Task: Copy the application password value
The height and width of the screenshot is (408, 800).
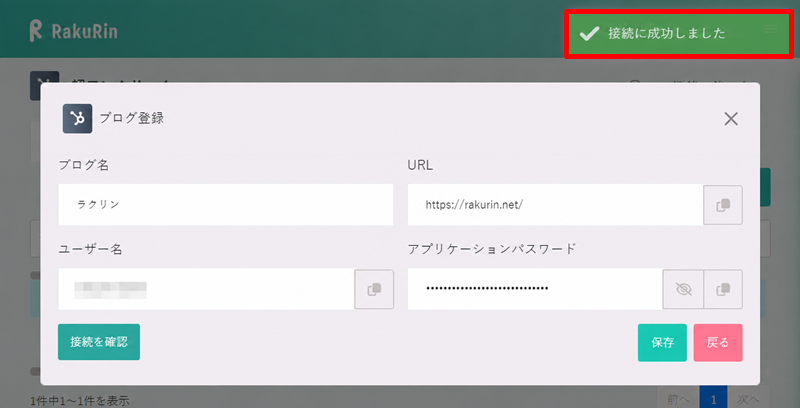Action: click(722, 289)
